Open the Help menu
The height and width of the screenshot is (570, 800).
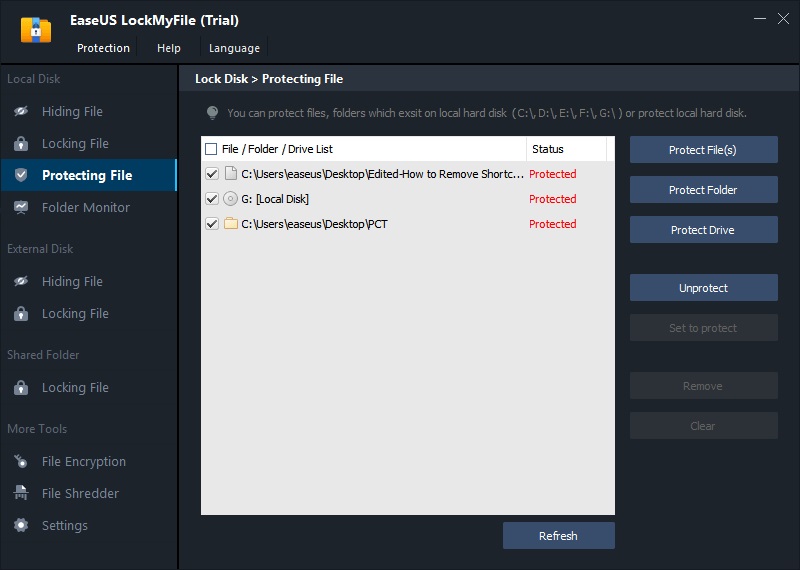pyautogui.click(x=168, y=48)
